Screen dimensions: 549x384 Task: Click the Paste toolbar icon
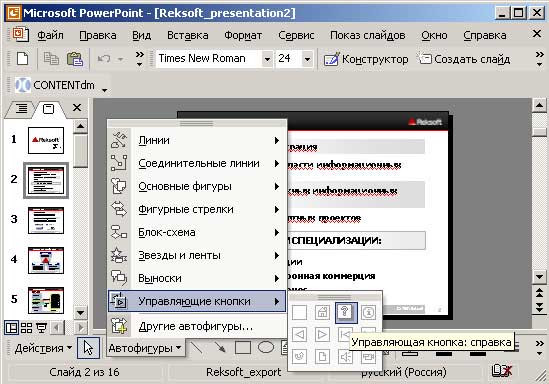pyautogui.click(x=75, y=59)
